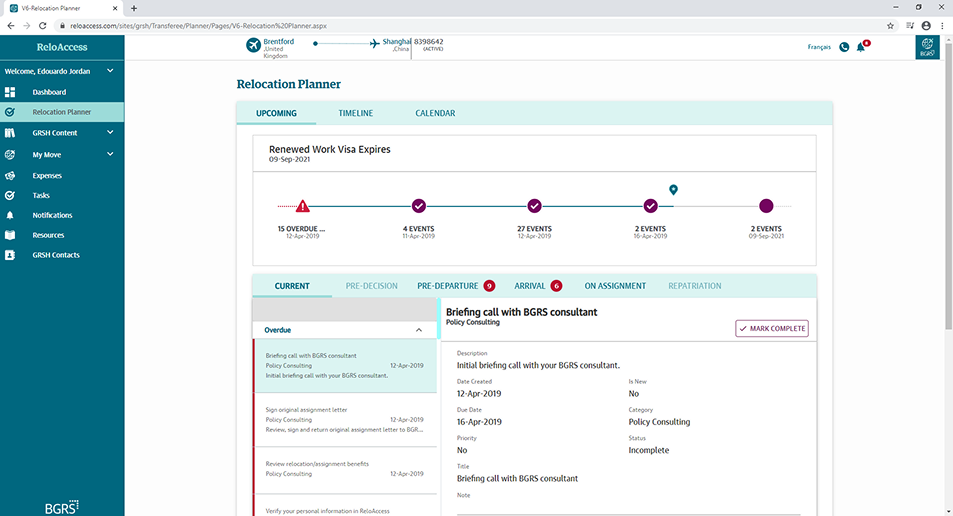The width and height of the screenshot is (953, 516).
Task: Select the On Assignment phase tab
Action: [x=615, y=286]
